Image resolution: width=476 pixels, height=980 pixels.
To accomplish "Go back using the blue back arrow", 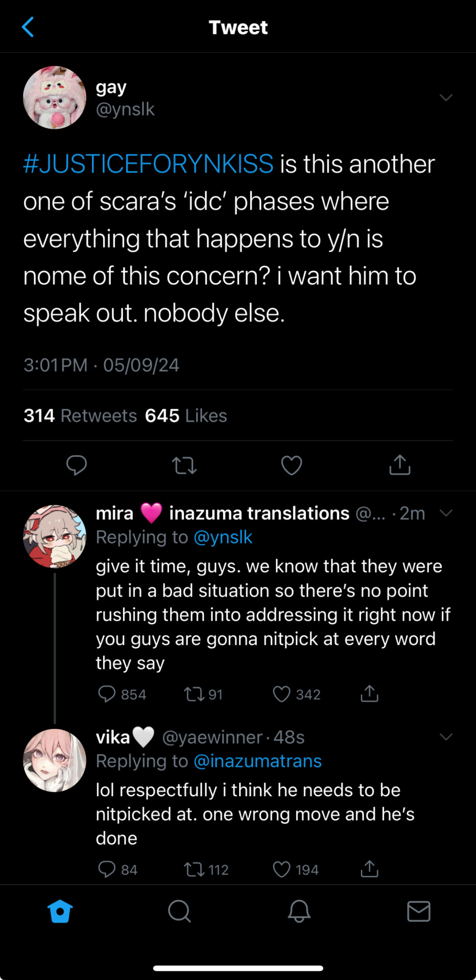I will tap(29, 27).
